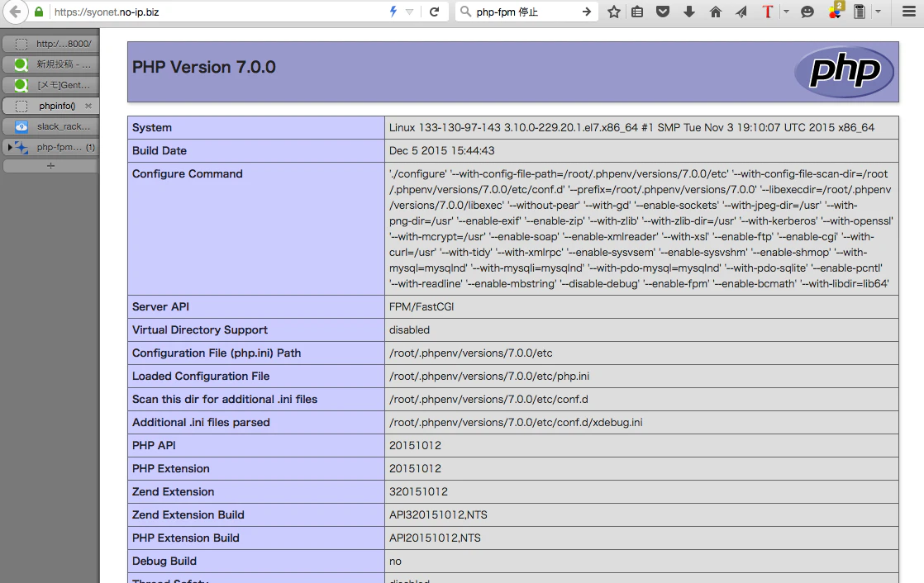Click the '/root/.phpenv/versions/7.0.0/etc/conf.d/xdebug.ini' value
Image resolution: width=924 pixels, height=583 pixels.
click(516, 422)
